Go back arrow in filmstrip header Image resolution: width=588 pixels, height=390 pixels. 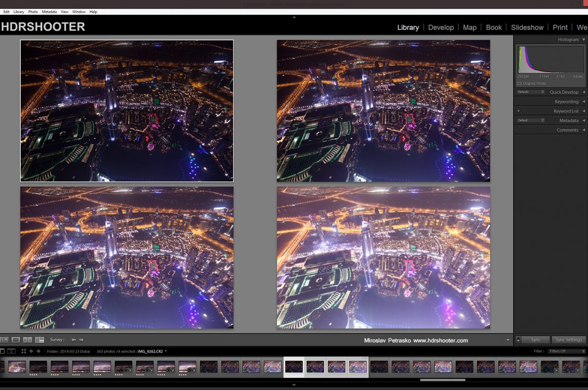pos(31,352)
